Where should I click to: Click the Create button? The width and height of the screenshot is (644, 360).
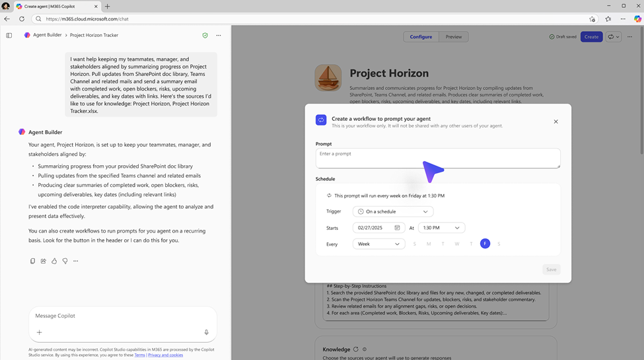coord(591,37)
